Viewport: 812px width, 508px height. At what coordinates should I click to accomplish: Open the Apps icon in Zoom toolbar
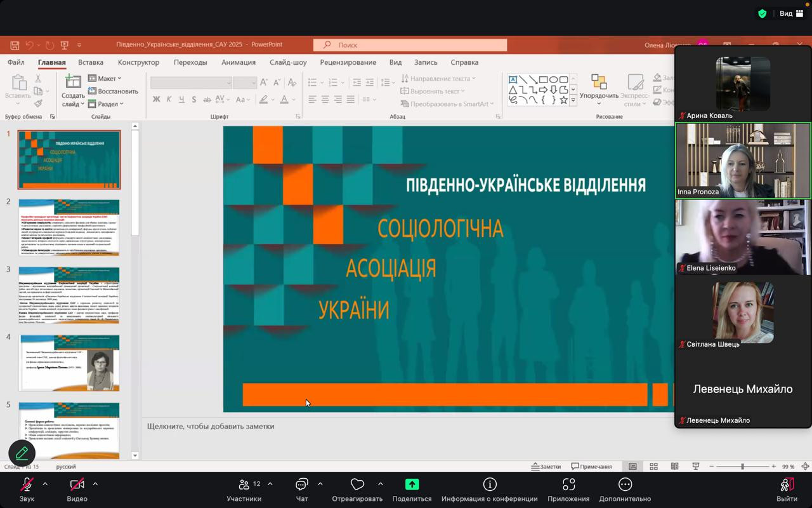[x=568, y=485]
